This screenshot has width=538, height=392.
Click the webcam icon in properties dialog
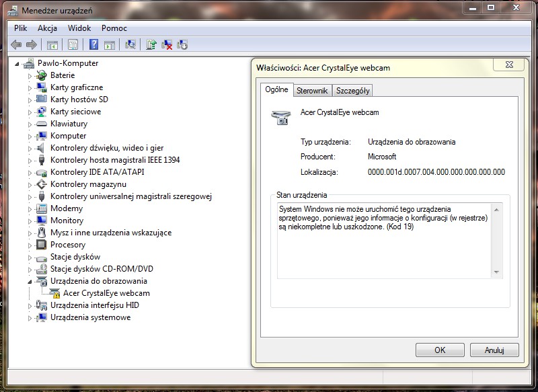pos(281,117)
